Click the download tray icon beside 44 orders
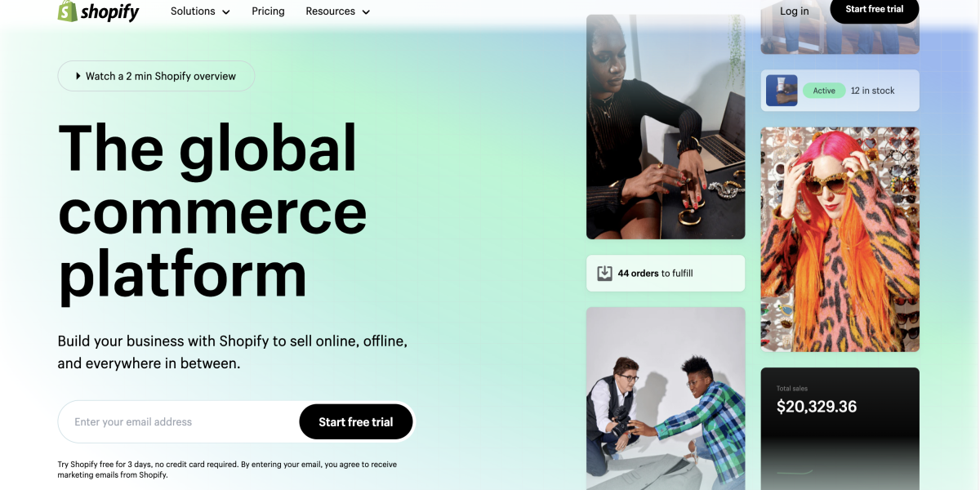This screenshot has height=490, width=980. (x=604, y=274)
